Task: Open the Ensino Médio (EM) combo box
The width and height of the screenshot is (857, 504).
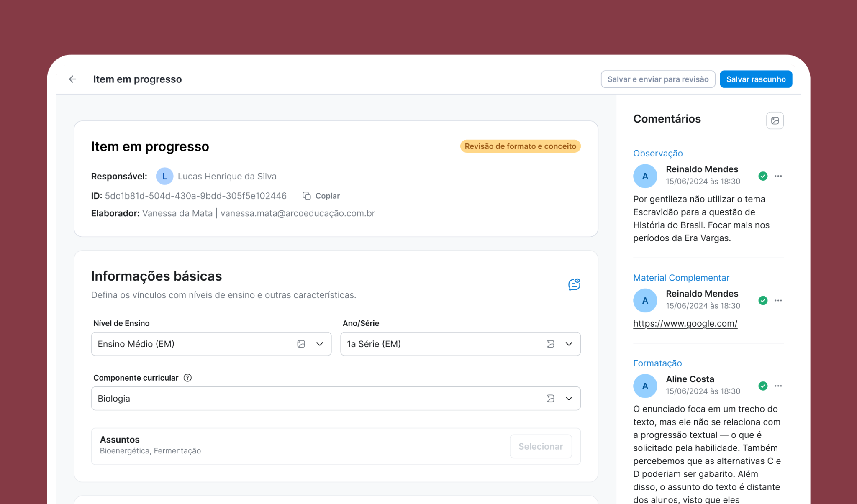Action: (211, 344)
